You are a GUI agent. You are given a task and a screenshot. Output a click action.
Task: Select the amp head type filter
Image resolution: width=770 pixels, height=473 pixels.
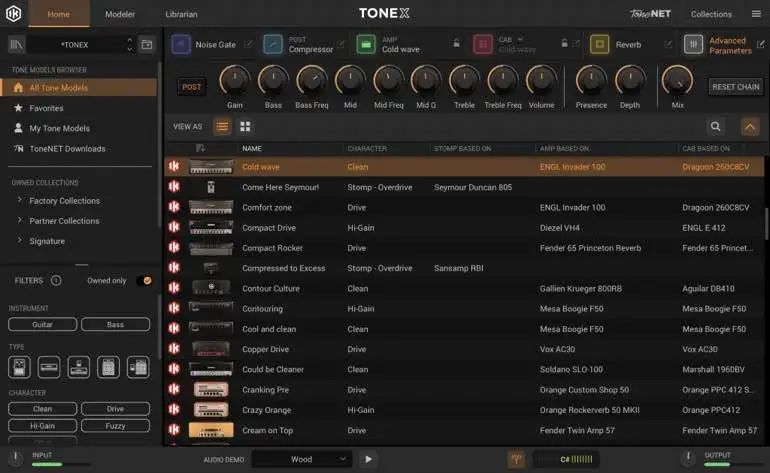[x=49, y=367]
